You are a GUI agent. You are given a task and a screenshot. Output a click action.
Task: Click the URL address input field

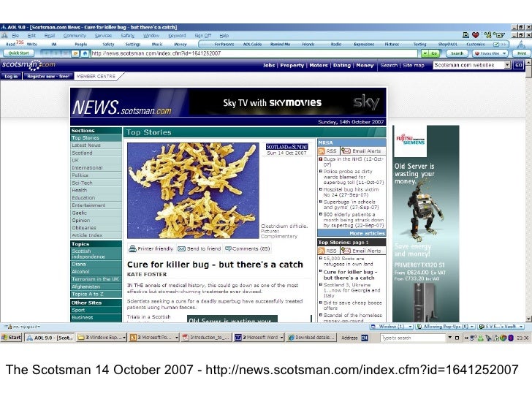coord(254,53)
